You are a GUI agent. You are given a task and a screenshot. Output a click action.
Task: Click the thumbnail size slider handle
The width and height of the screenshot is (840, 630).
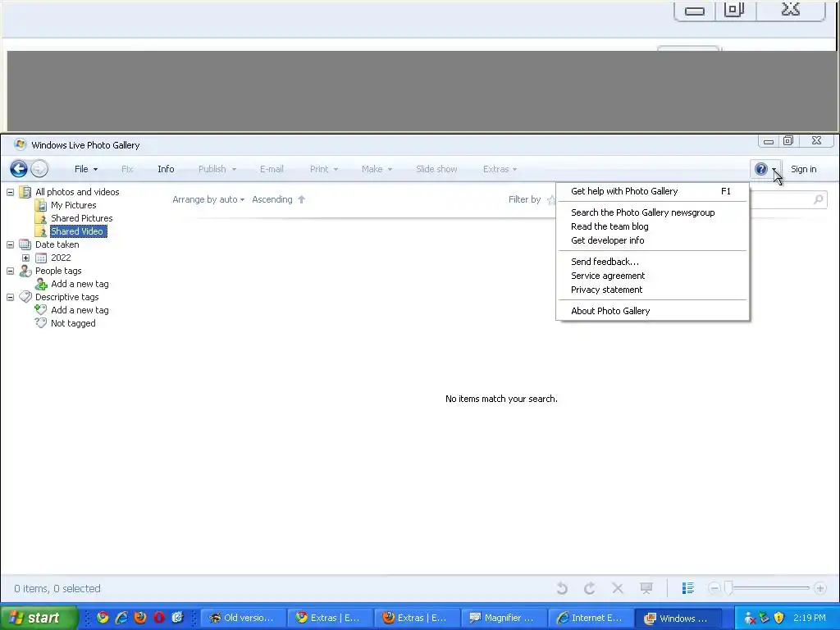728,588
